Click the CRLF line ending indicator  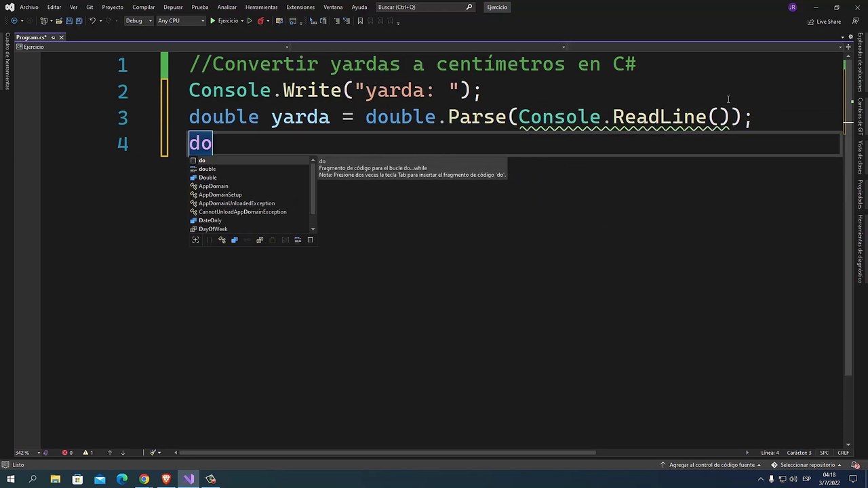point(844,453)
